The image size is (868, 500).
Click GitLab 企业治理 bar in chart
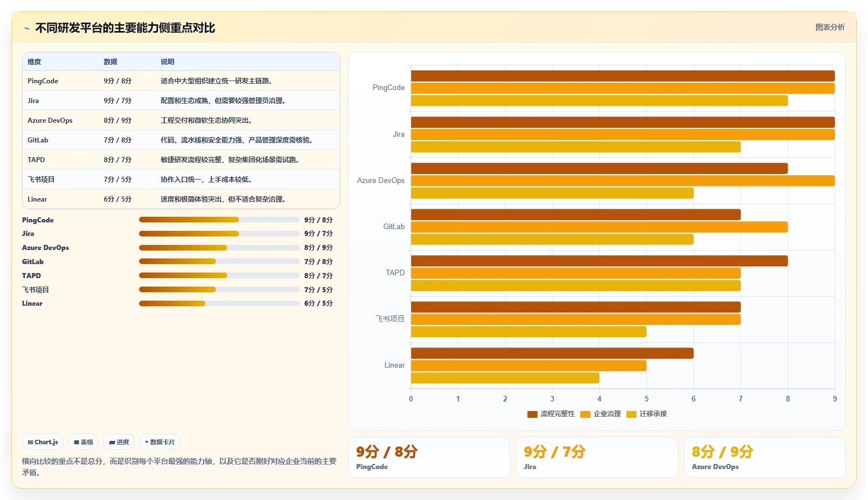(x=599, y=227)
